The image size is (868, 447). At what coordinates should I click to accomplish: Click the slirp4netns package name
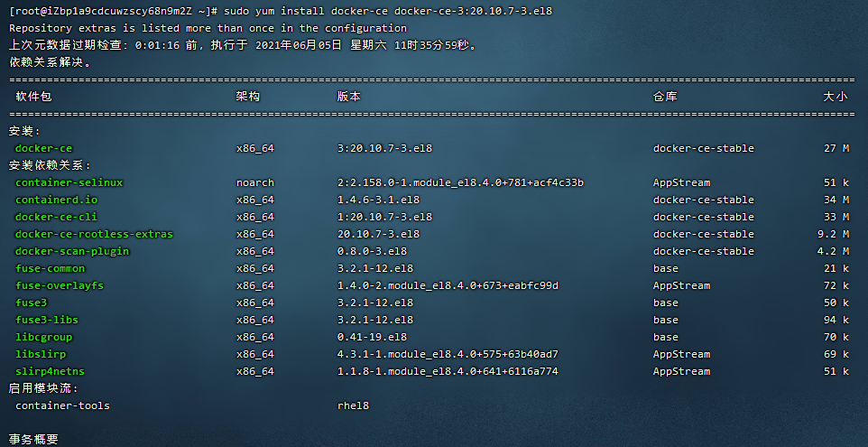[x=51, y=372]
